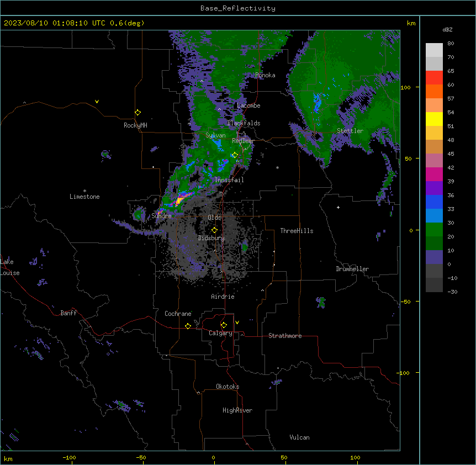Click the 0 tick label on bottom axis
The height and width of the screenshot is (465, 476).
(x=213, y=458)
